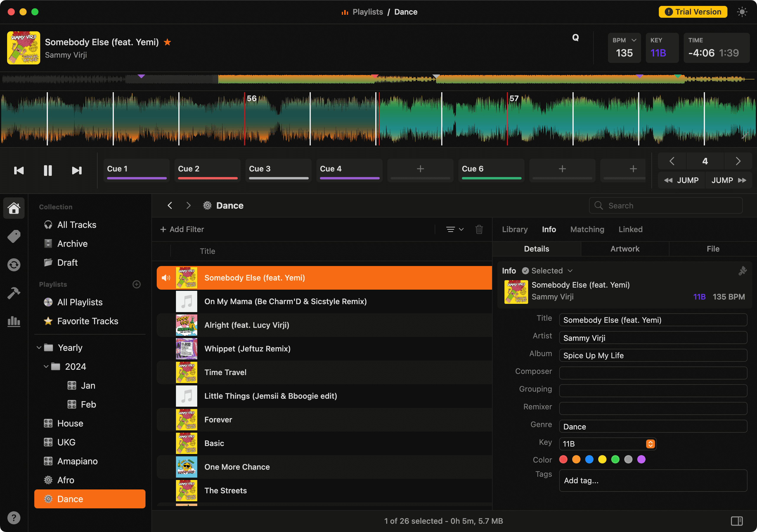The image size is (757, 532).
Task: Add a new playlist with the plus icon
Action: pyautogui.click(x=137, y=284)
